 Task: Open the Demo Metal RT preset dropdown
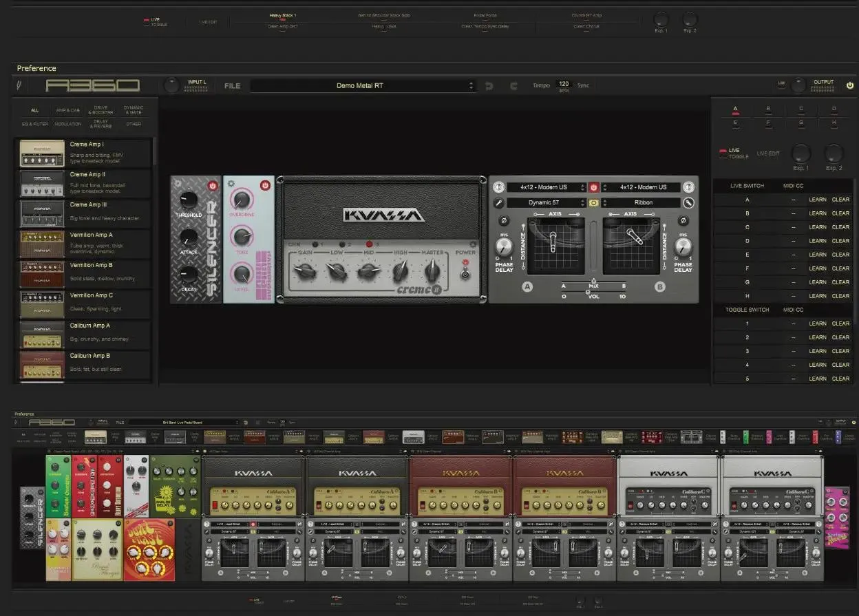(363, 86)
